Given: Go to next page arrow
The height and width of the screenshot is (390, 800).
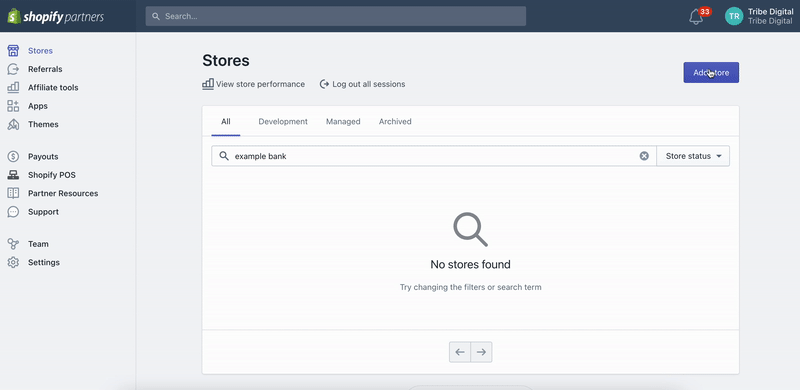Looking at the screenshot, I should click(481, 352).
